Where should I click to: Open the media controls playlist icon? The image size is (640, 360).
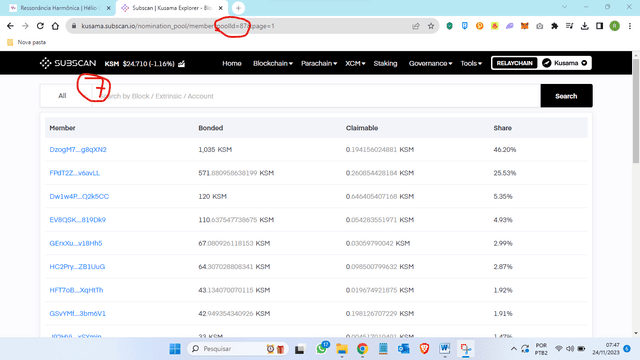[569, 26]
